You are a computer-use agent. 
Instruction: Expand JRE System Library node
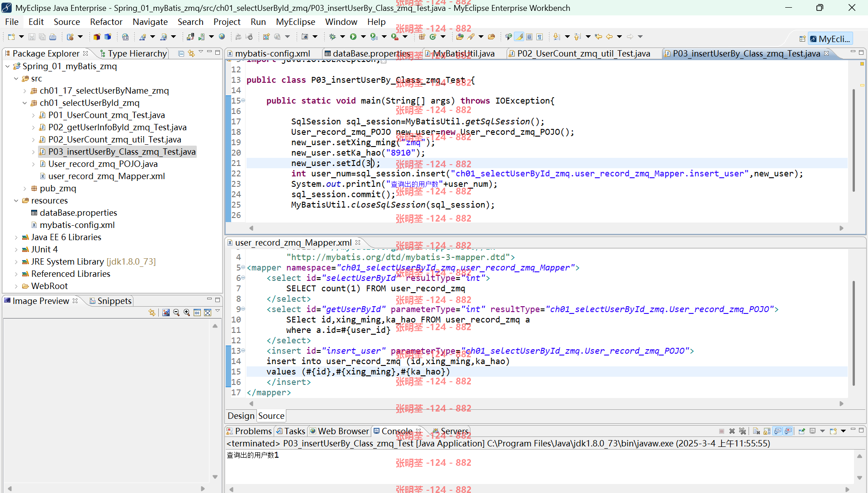click(x=16, y=262)
